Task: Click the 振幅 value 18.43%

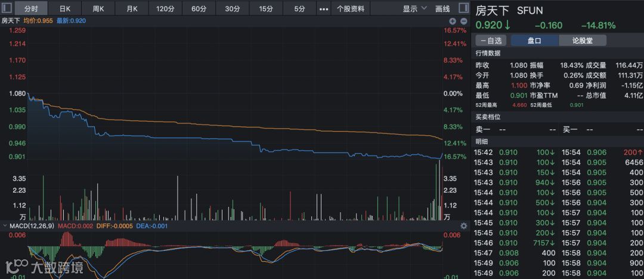Action: (x=572, y=66)
